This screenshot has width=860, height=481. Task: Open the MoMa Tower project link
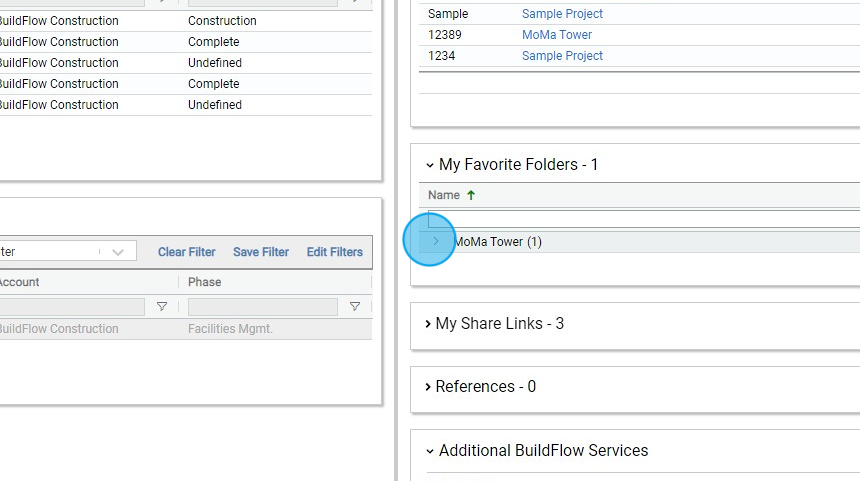(x=556, y=35)
